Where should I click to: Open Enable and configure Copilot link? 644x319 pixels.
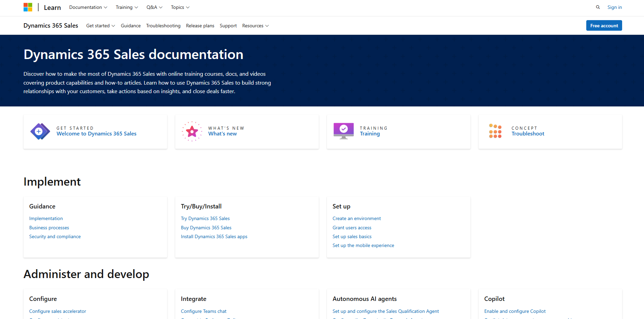pos(515,311)
